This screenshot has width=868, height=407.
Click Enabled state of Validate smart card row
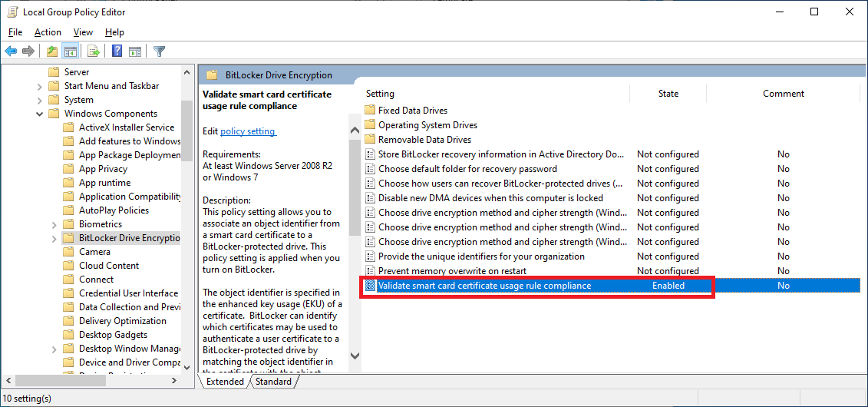(x=668, y=286)
